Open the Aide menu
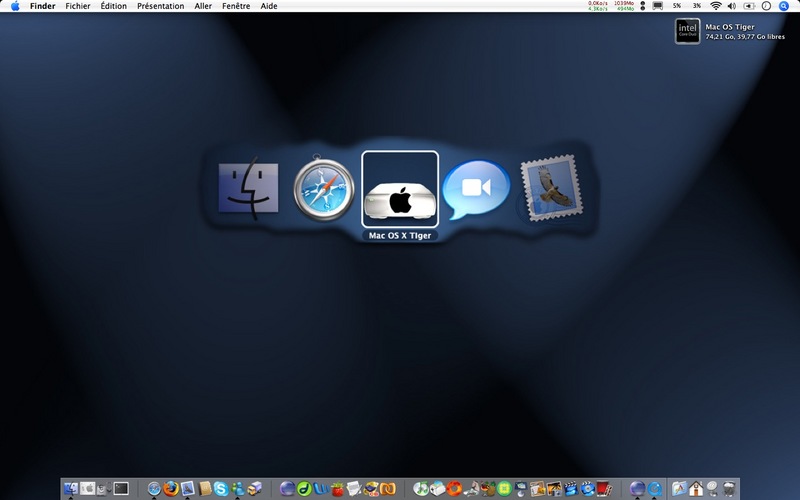 [268, 6]
